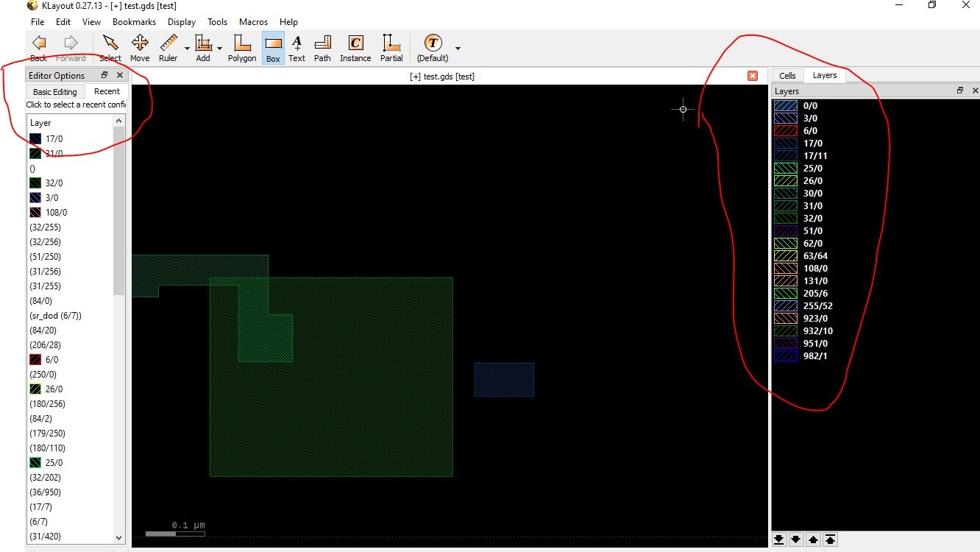Pick the Text tool
The height and width of the screenshot is (552, 980).
click(x=297, y=48)
